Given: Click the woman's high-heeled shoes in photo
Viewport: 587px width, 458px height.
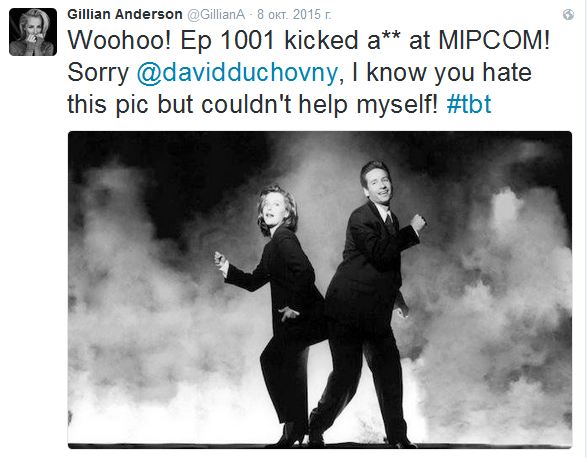Looking at the screenshot, I should pyautogui.click(x=292, y=435).
